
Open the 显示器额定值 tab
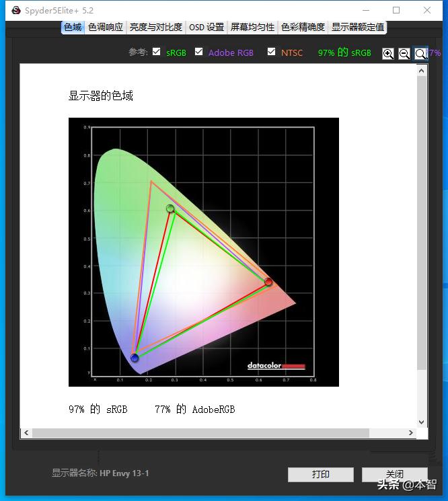tap(358, 27)
